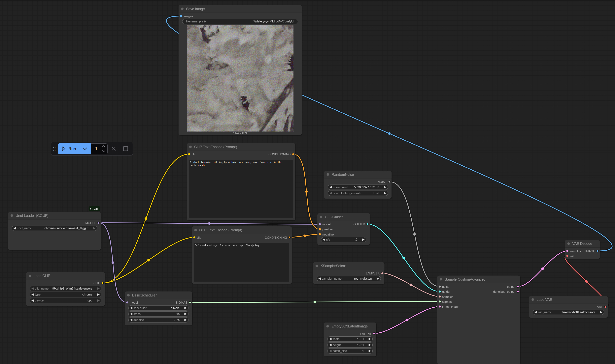Increase steps with right arrow
This screenshot has height=364, width=615.
pyautogui.click(x=186, y=314)
